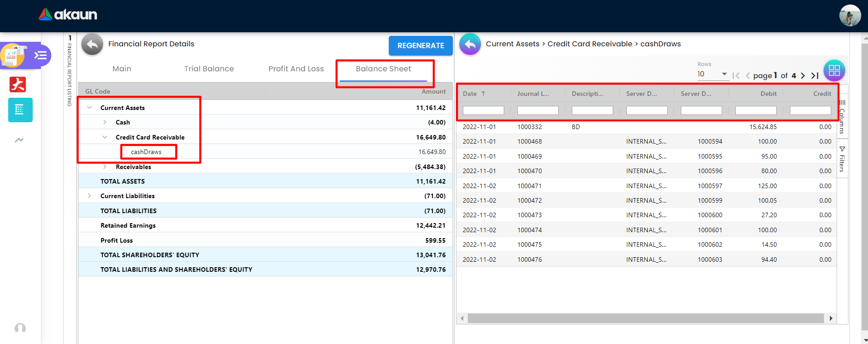Switch to the Profit And Loss tab
Screen dimensions: 868x344
click(x=296, y=69)
